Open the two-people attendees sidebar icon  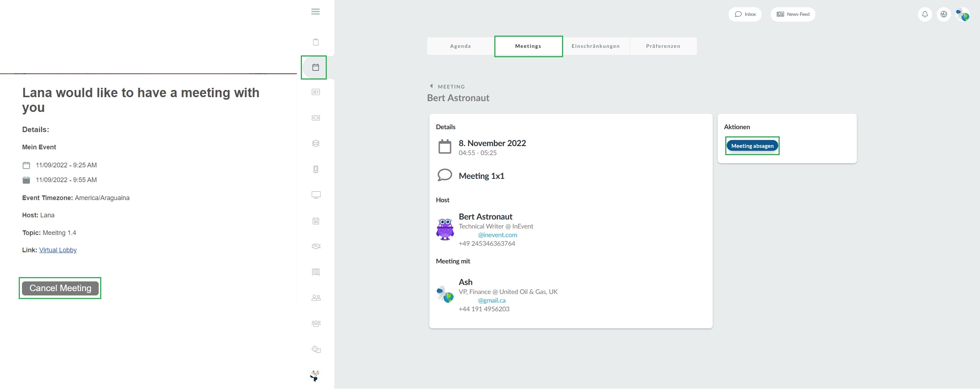coord(316,298)
